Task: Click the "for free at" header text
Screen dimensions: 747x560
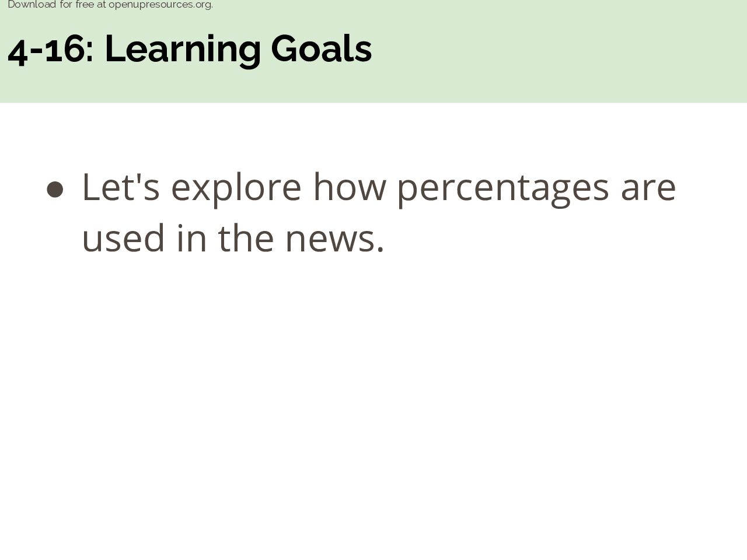Action: pyautogui.click(x=82, y=5)
